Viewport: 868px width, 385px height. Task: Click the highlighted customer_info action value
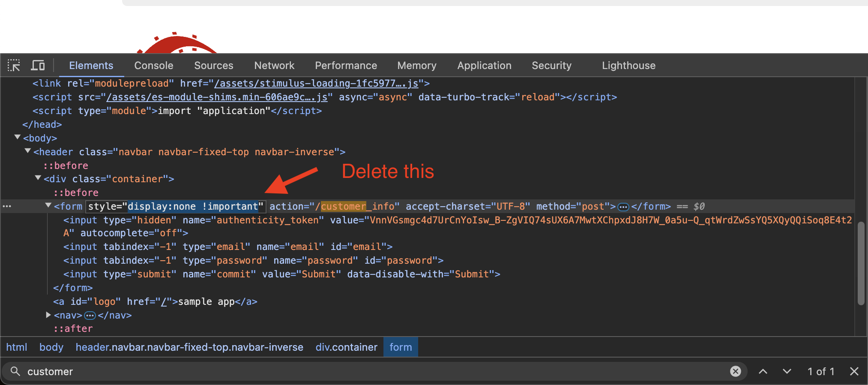pyautogui.click(x=357, y=206)
